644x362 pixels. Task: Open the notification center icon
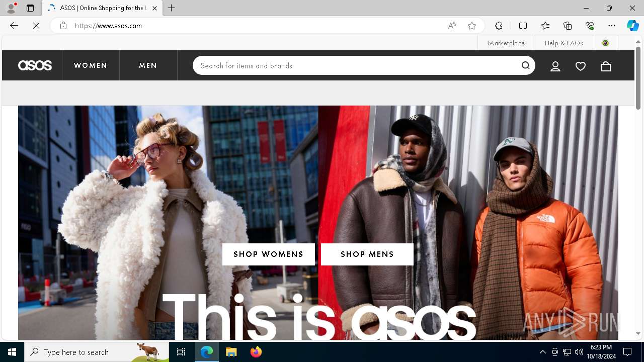(627, 352)
